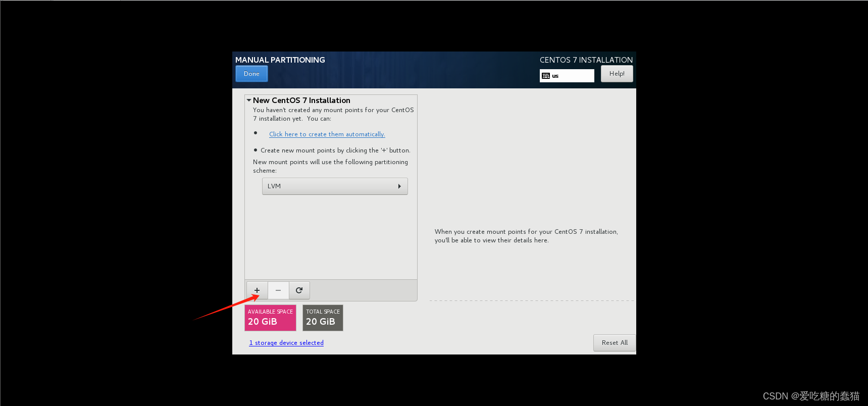Click "You haven't created any mount points" text
868x406 pixels.
point(333,114)
